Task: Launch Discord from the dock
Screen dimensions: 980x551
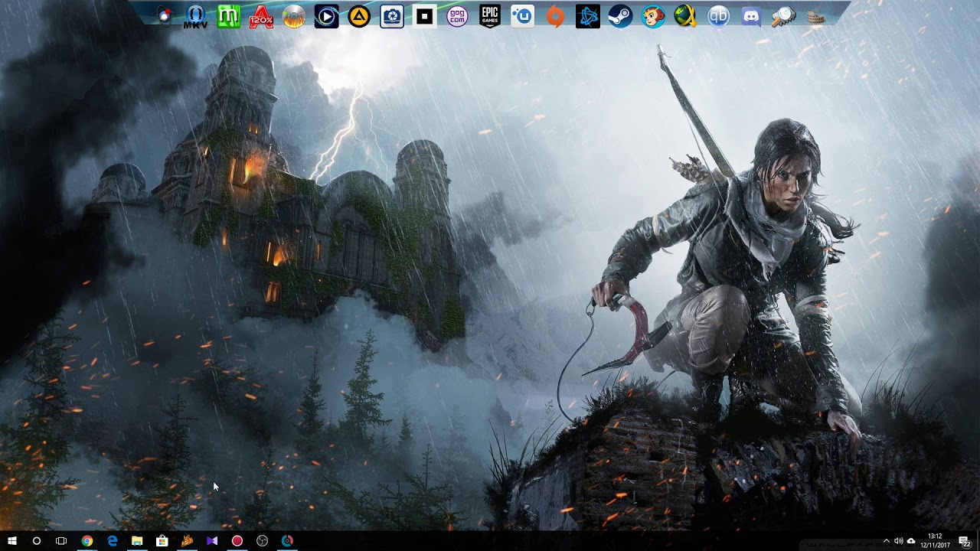Action: click(x=751, y=16)
